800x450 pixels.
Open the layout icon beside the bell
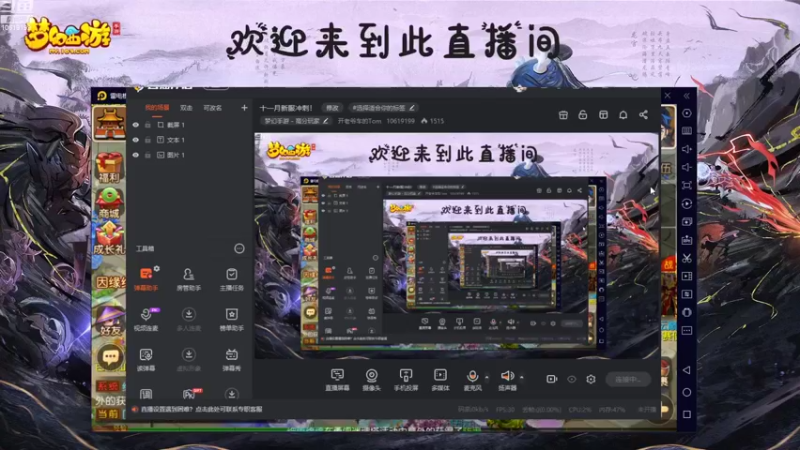pos(604,115)
